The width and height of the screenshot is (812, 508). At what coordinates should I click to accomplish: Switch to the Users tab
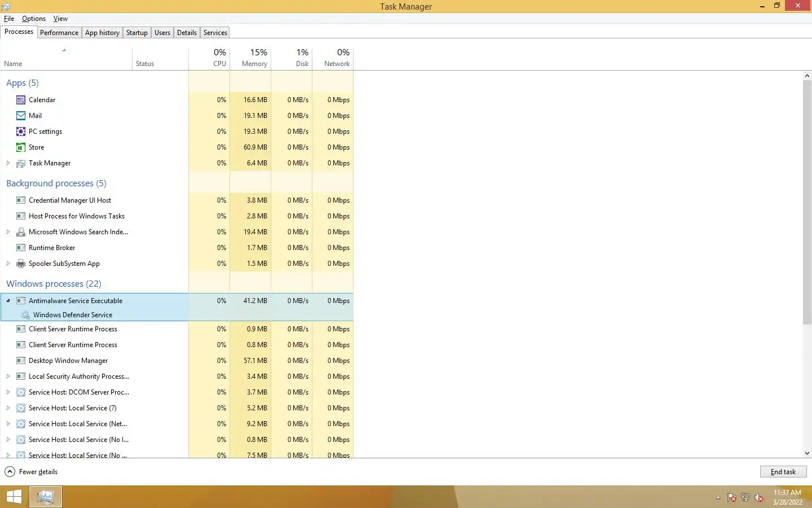click(162, 33)
